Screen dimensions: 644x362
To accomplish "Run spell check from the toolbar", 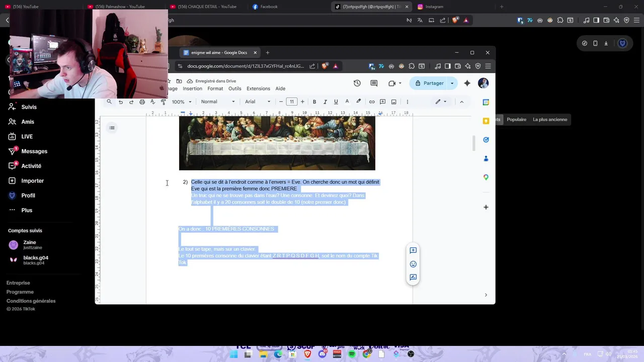I will point(152,102).
